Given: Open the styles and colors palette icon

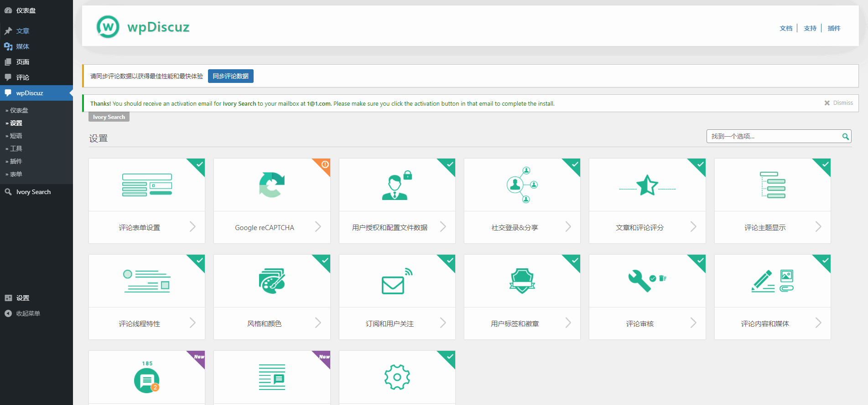Looking at the screenshot, I should (x=272, y=281).
